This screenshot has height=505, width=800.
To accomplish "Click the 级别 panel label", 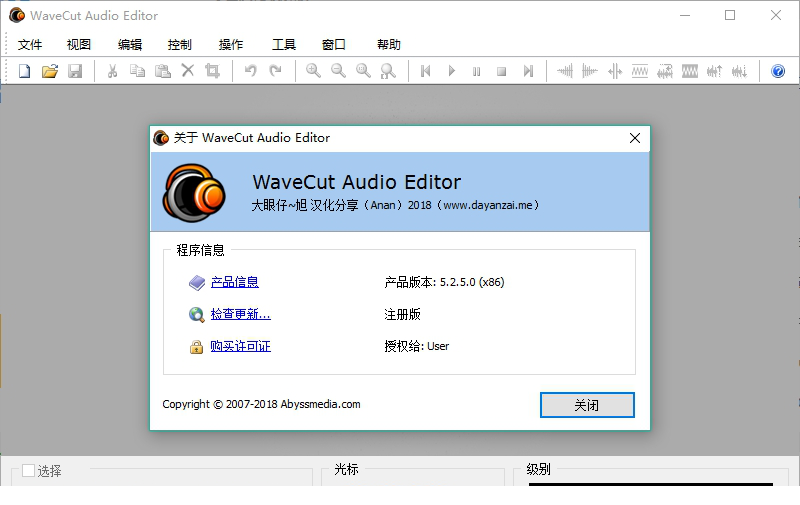I will pos(539,469).
